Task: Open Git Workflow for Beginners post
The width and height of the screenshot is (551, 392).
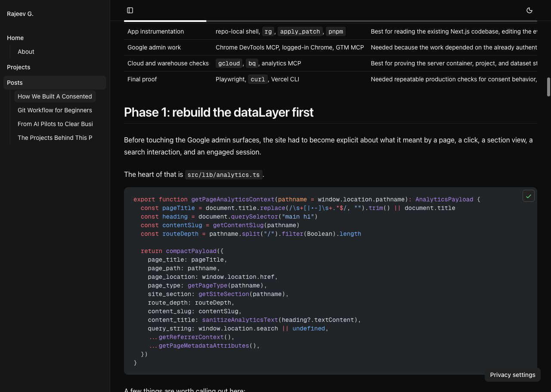Action: [x=55, y=110]
